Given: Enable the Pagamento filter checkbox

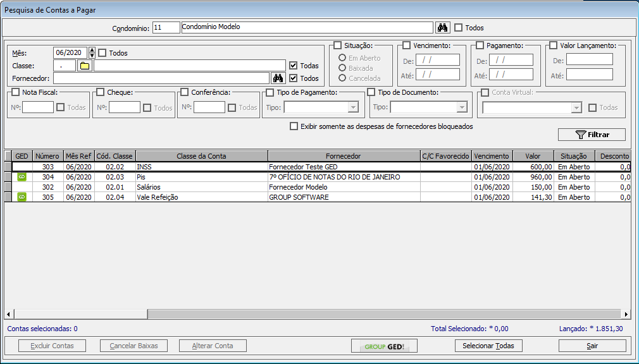Looking at the screenshot, I should [x=480, y=45].
